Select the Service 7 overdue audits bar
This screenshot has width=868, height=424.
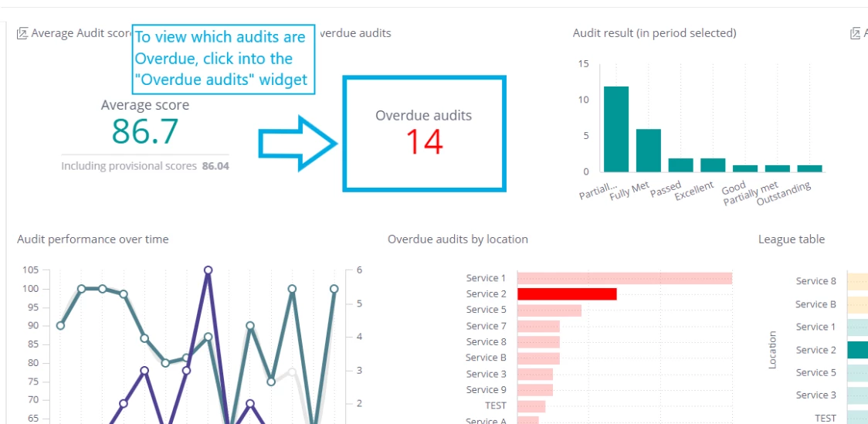(538, 326)
